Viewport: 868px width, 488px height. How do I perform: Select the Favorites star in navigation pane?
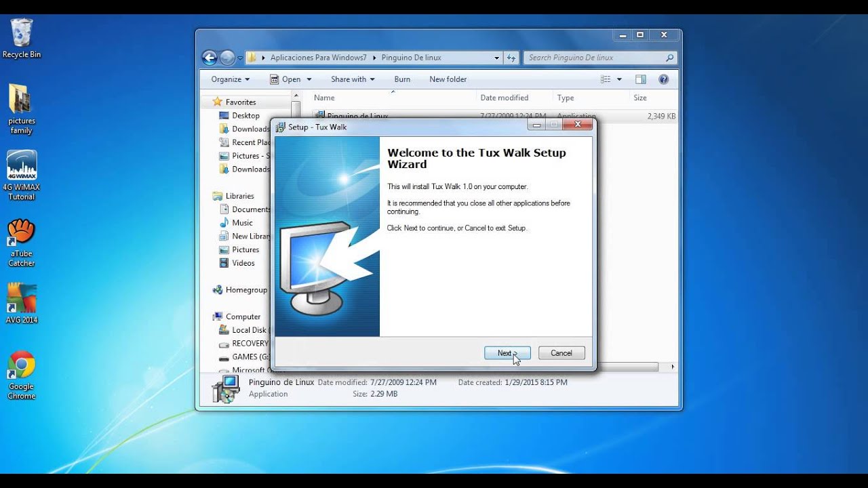coord(218,102)
